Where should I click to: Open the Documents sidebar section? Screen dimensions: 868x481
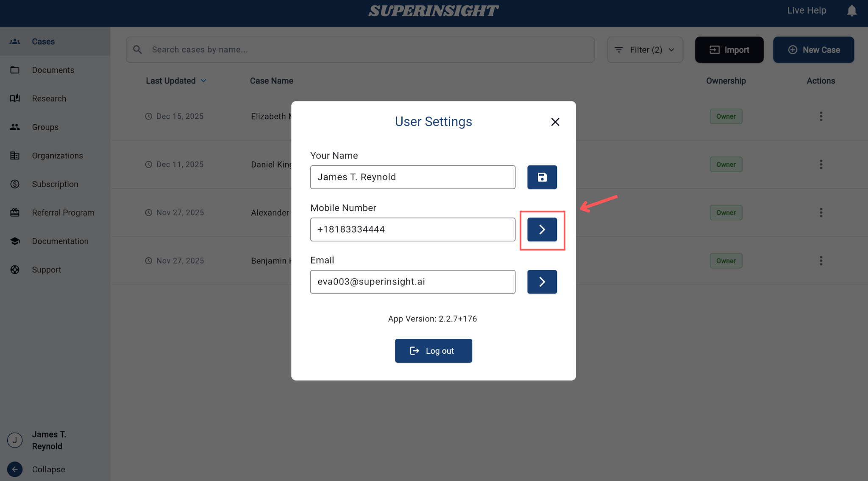point(53,70)
